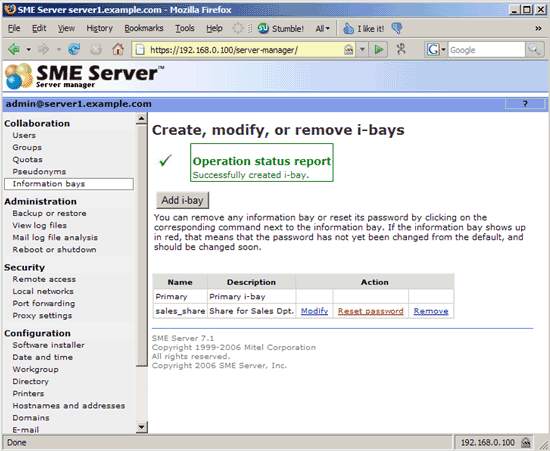
Task: Open the Help menu
Action: coord(214,28)
